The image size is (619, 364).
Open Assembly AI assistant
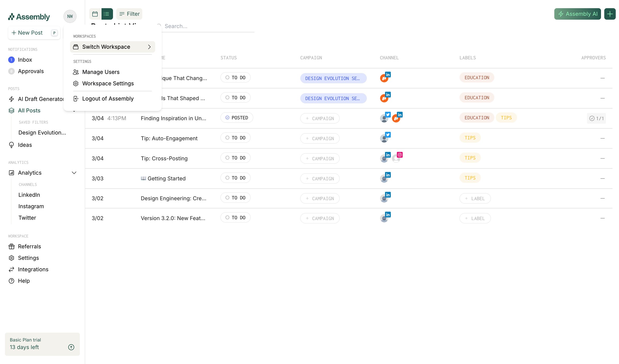[x=577, y=14]
